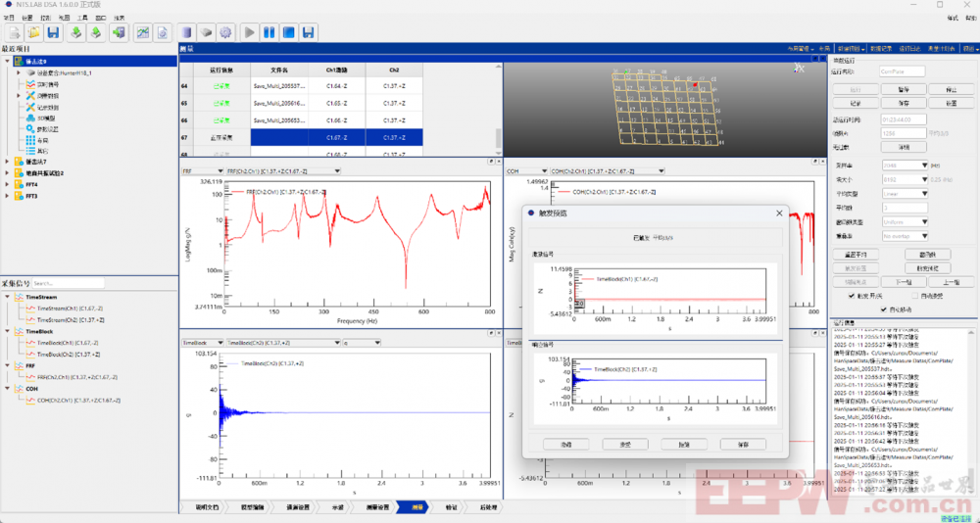Float the FRF chart panel via its pop-out icon

tap(491, 162)
